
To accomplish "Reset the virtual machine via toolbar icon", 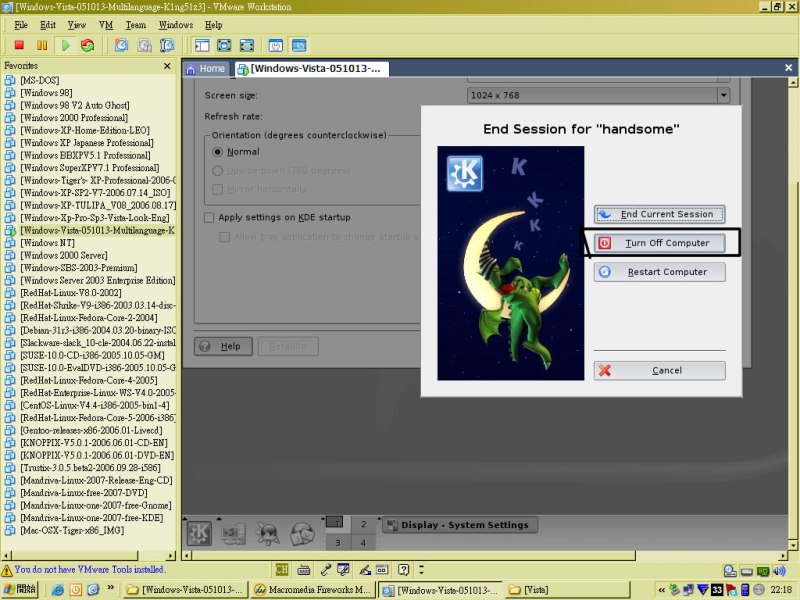I will tap(88, 45).
